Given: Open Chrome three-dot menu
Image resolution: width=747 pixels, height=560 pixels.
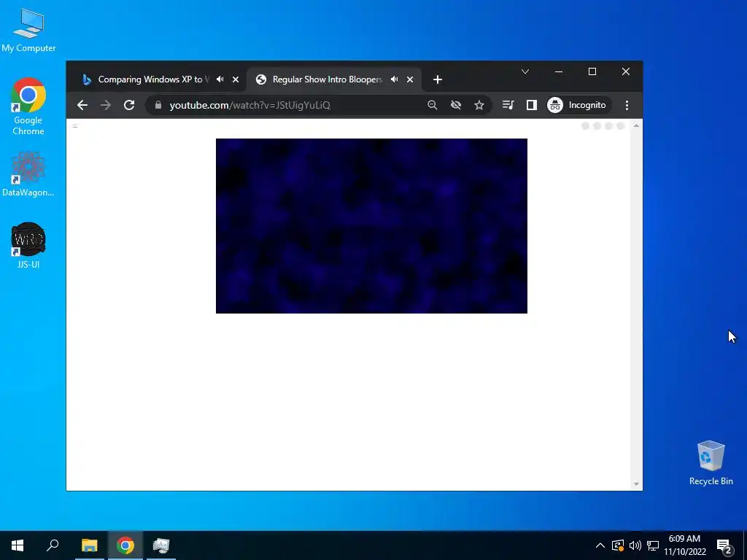Looking at the screenshot, I should 627,105.
